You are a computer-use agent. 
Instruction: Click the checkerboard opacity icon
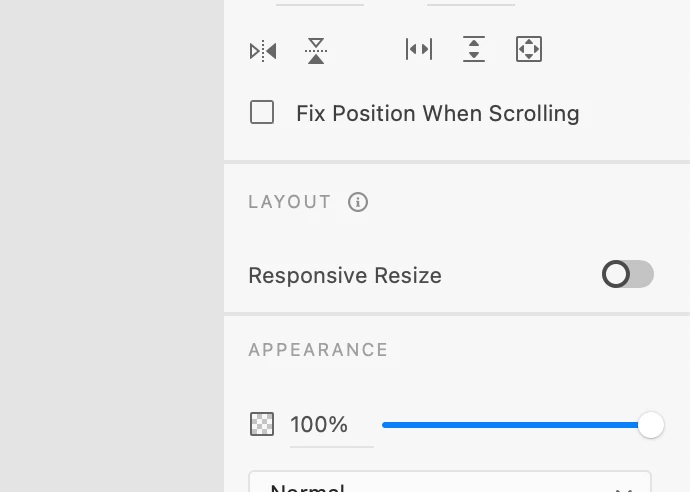coord(262,425)
